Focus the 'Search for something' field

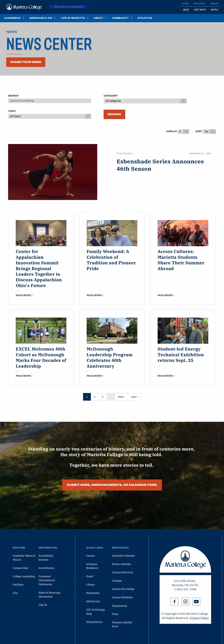coord(49,101)
